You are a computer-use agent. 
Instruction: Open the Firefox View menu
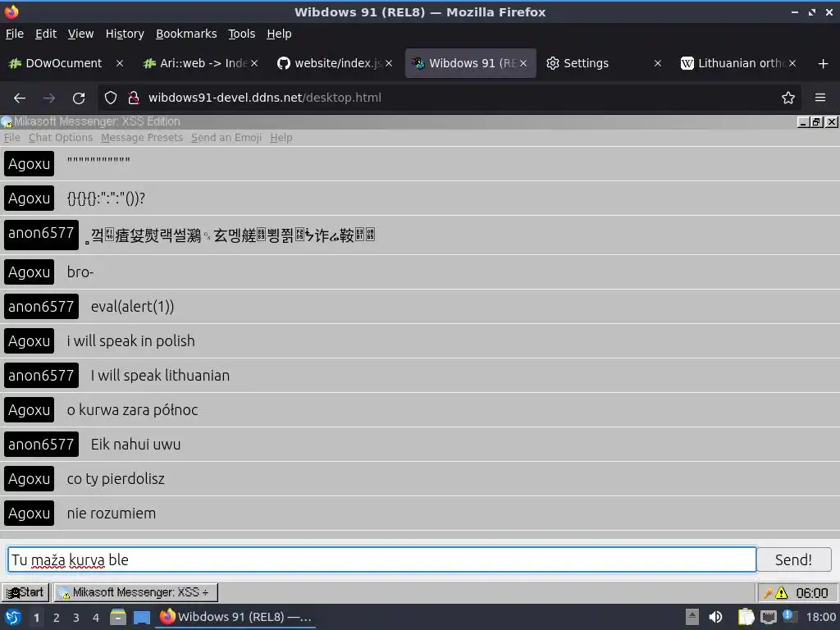pyautogui.click(x=81, y=34)
